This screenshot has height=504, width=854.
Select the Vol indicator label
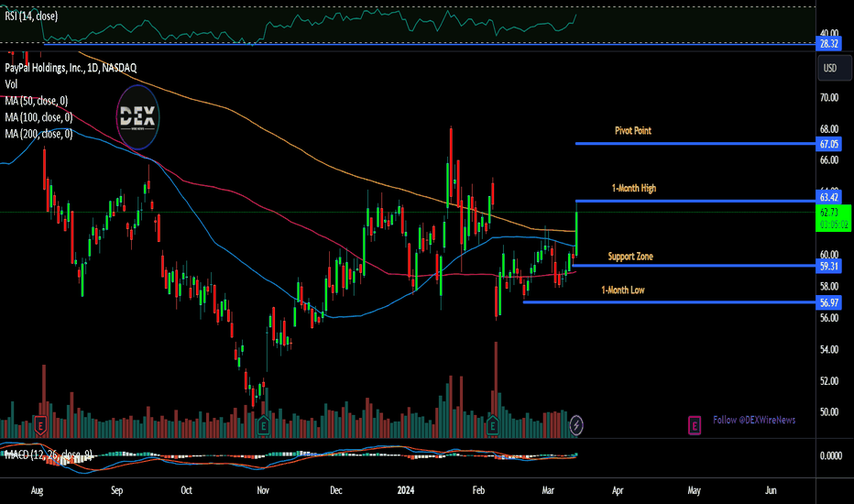[x=11, y=84]
